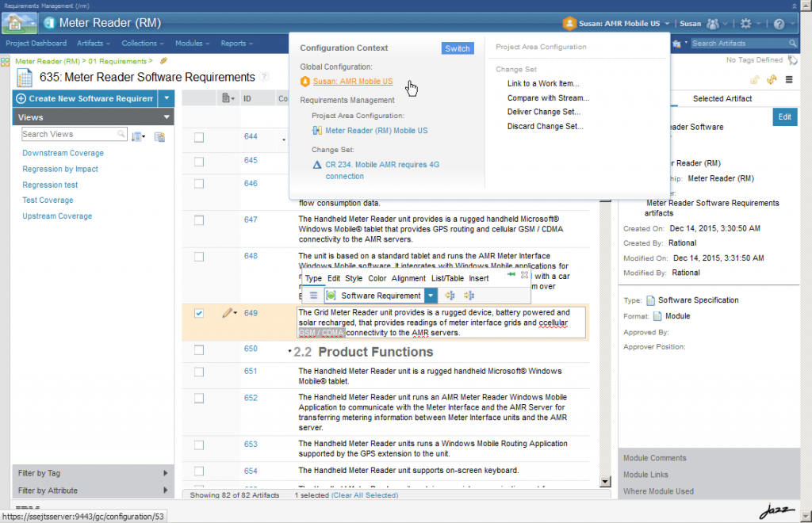Click the change set triangle icon
The image size is (812, 523).
[317, 165]
